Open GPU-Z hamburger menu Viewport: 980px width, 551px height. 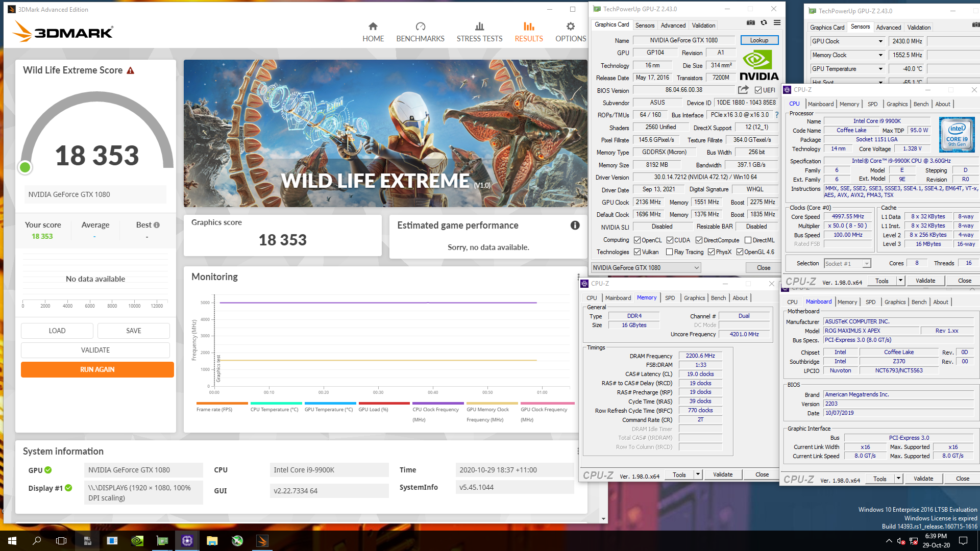click(x=777, y=23)
